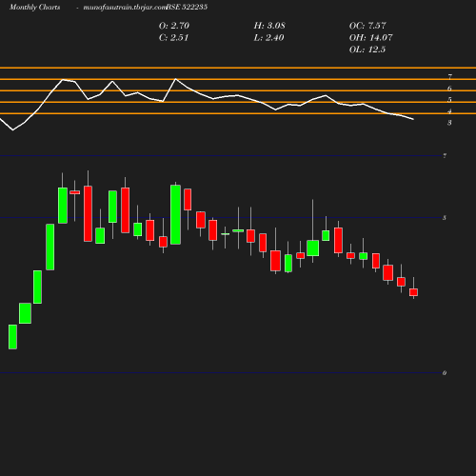Click the last red candlestick on chart
The image size is (476, 476).
(x=413, y=292)
